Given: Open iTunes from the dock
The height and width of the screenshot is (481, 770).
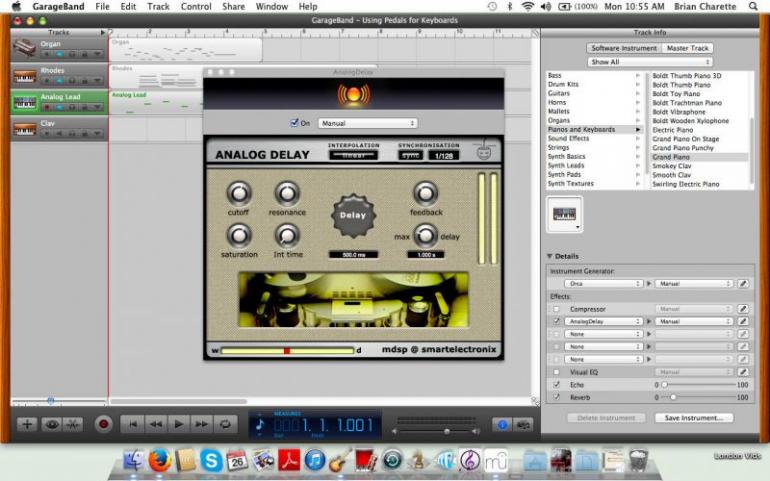Looking at the screenshot, I should pyautogui.click(x=314, y=461).
